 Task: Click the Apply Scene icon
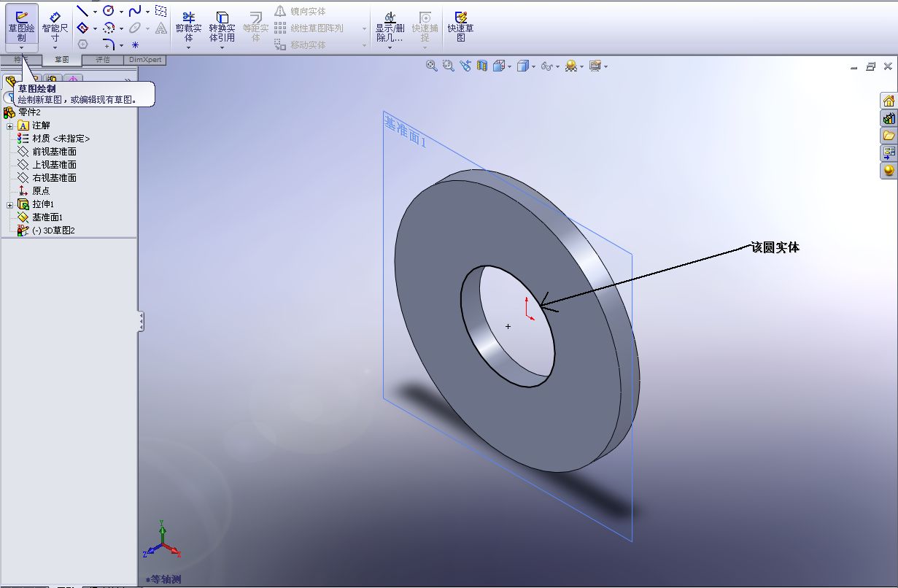pos(570,66)
